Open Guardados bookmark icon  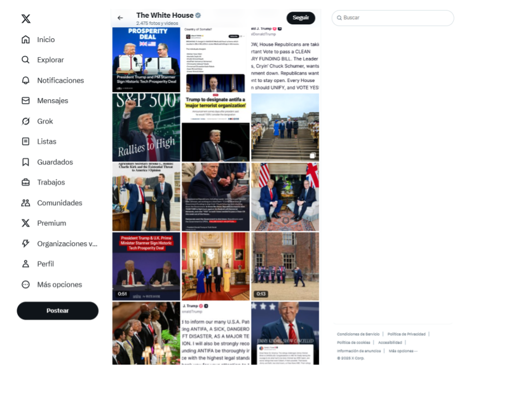[25, 162]
